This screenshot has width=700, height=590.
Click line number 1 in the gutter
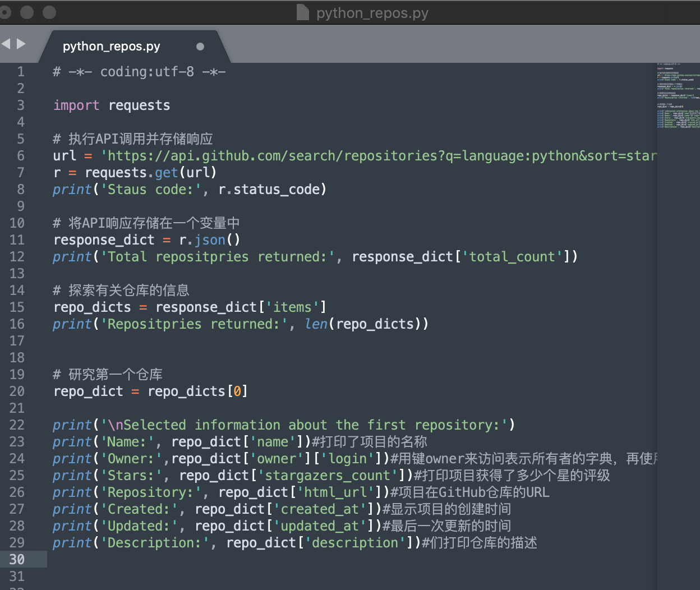21,71
